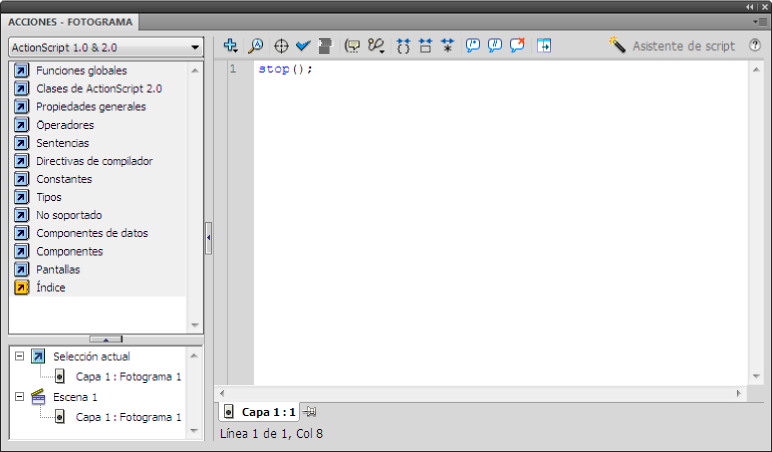Switch to Capa 1 : 1 script tab
This screenshot has width=772, height=452.
tap(259, 412)
